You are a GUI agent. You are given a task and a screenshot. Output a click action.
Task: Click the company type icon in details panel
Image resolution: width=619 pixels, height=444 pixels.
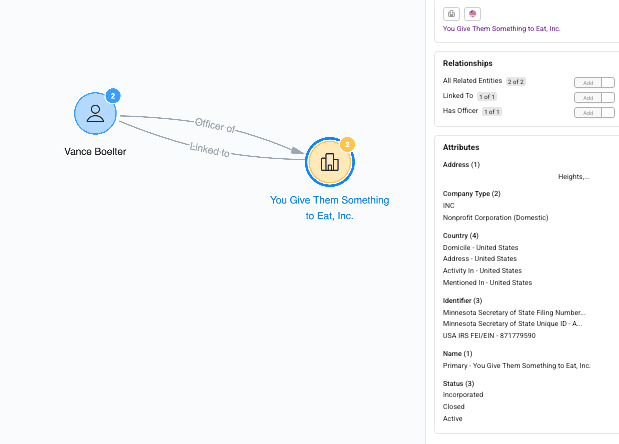pos(452,13)
